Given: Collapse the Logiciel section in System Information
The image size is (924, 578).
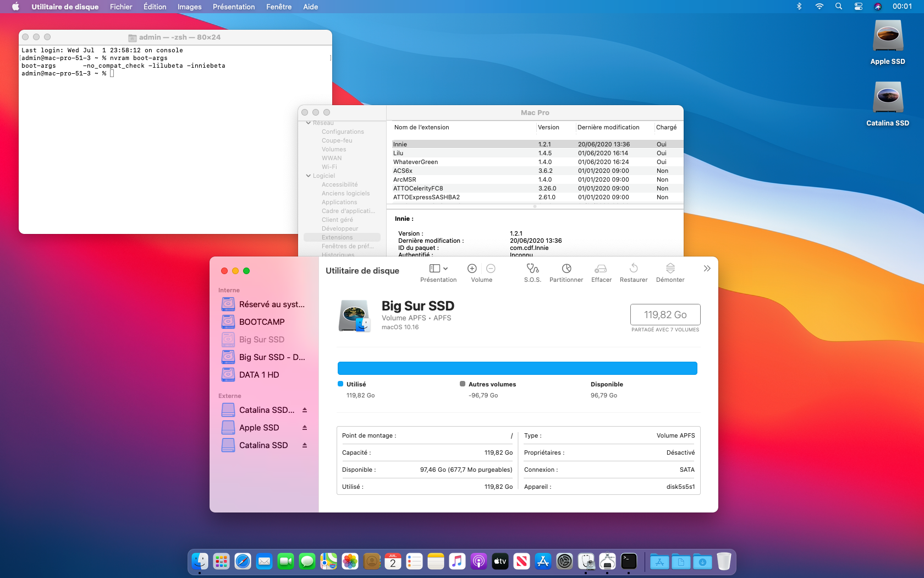Looking at the screenshot, I should [x=309, y=176].
